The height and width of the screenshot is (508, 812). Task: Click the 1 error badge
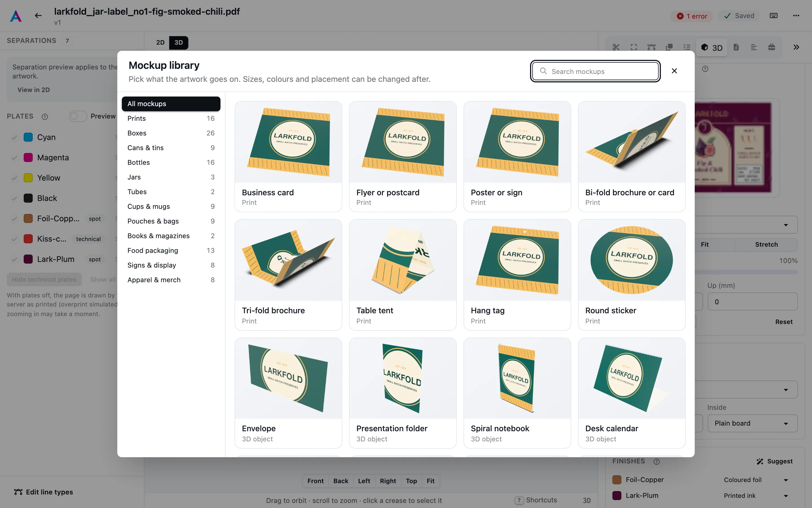[692, 16]
